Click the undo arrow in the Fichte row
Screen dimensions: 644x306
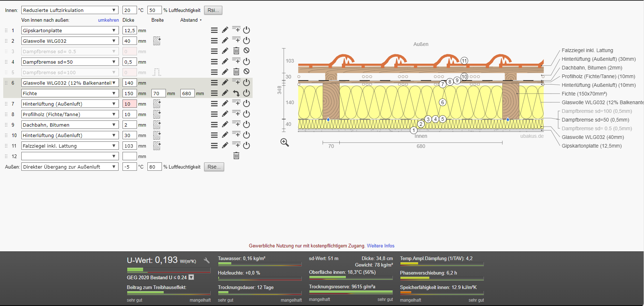tap(236, 93)
